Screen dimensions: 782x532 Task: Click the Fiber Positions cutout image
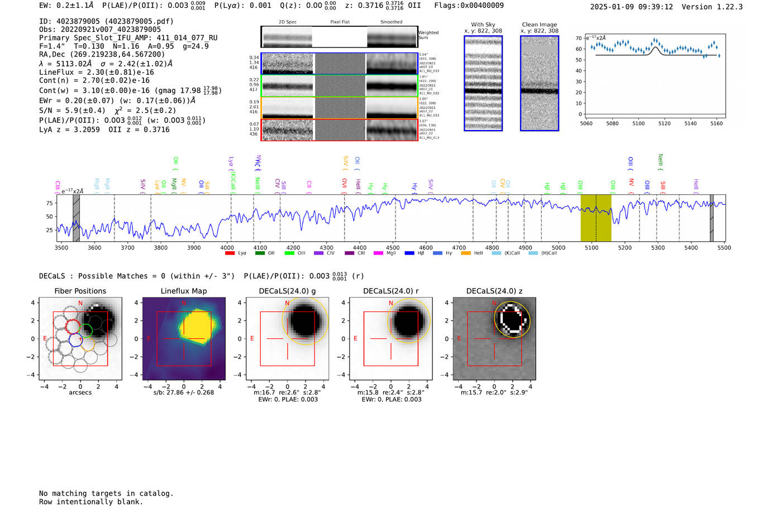80,338
